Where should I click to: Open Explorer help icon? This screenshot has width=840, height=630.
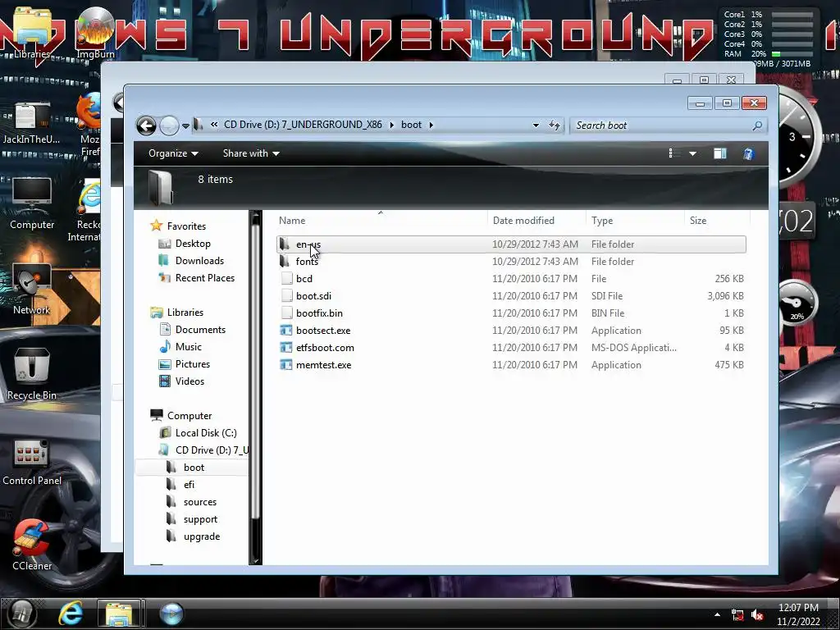(748, 154)
